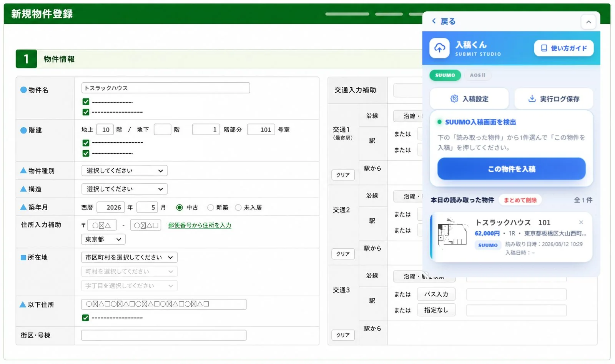The height and width of the screenshot is (364, 615).
Task: Click the 物件名 text field
Action: pos(166,88)
